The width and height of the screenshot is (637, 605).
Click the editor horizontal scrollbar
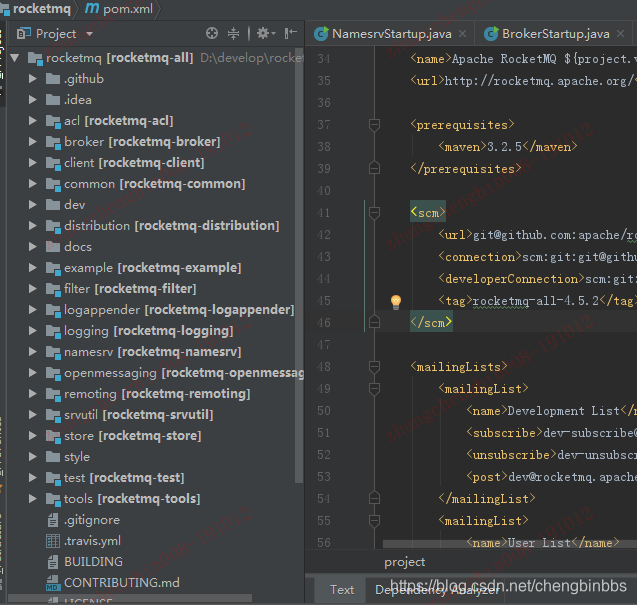(x=510, y=544)
